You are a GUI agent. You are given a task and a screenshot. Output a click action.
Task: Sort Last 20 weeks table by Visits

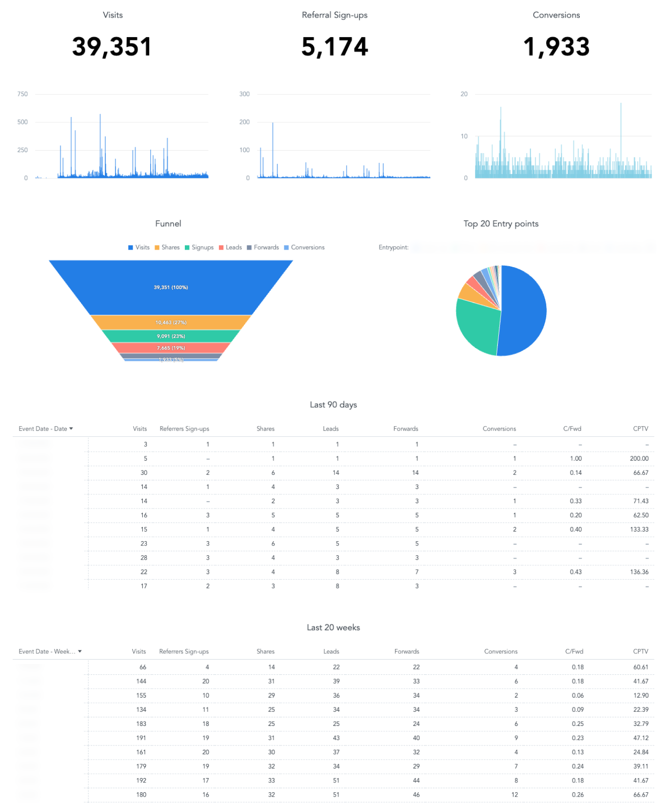pos(139,652)
